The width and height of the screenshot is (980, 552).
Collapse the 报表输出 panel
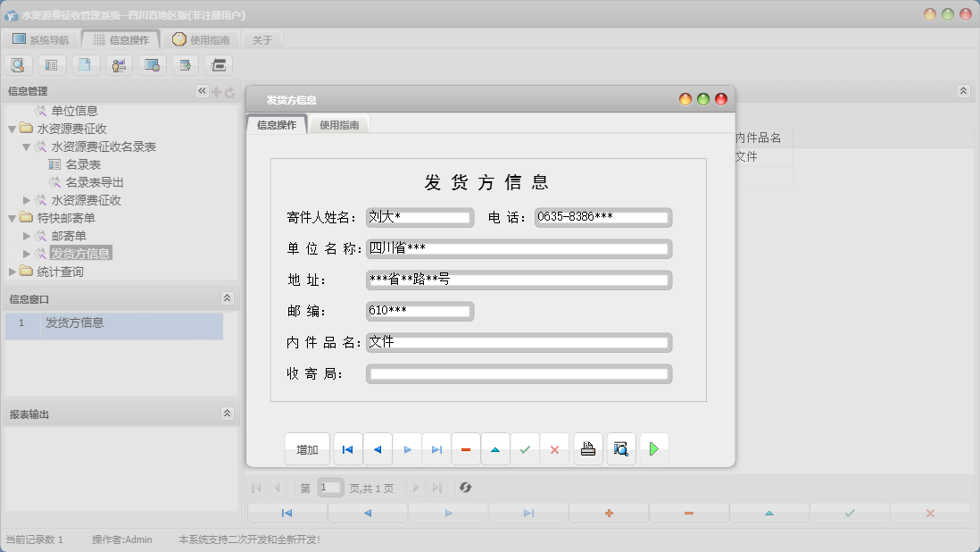pos(228,413)
